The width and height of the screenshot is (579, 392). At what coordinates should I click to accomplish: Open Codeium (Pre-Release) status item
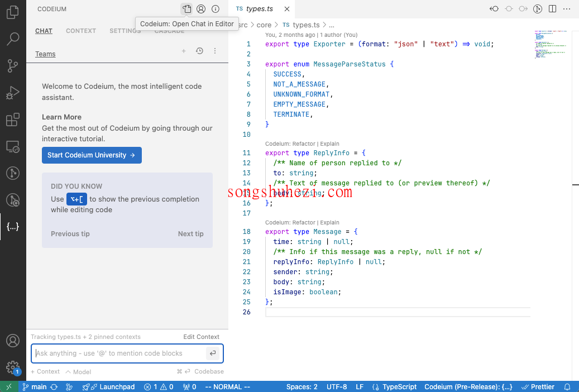(468, 387)
